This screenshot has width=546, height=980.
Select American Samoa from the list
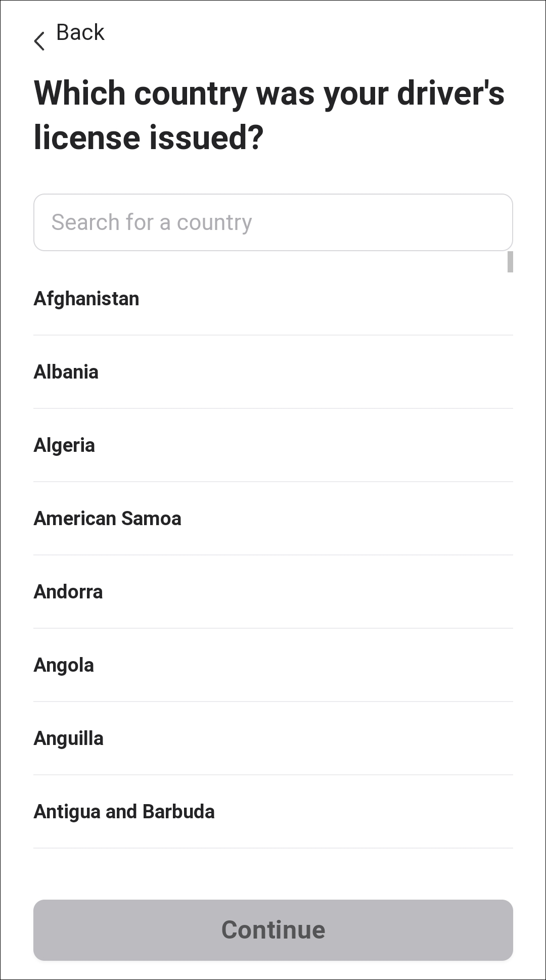tap(107, 519)
